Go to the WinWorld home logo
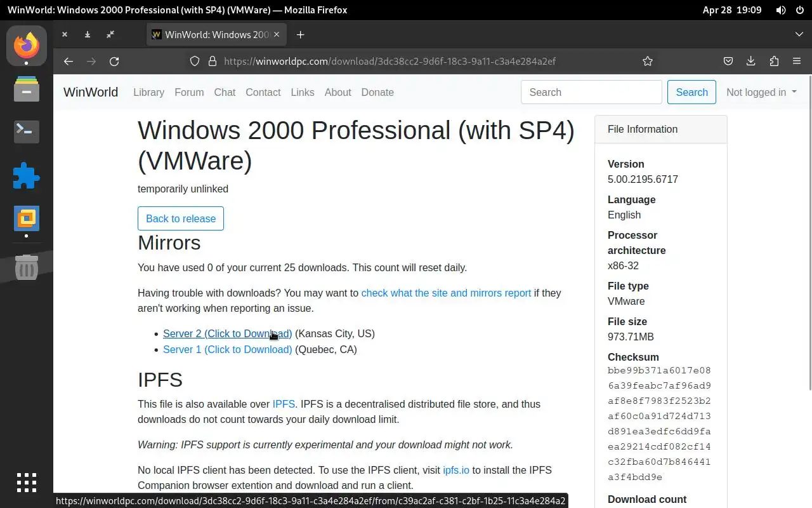The width and height of the screenshot is (812, 508). point(91,92)
